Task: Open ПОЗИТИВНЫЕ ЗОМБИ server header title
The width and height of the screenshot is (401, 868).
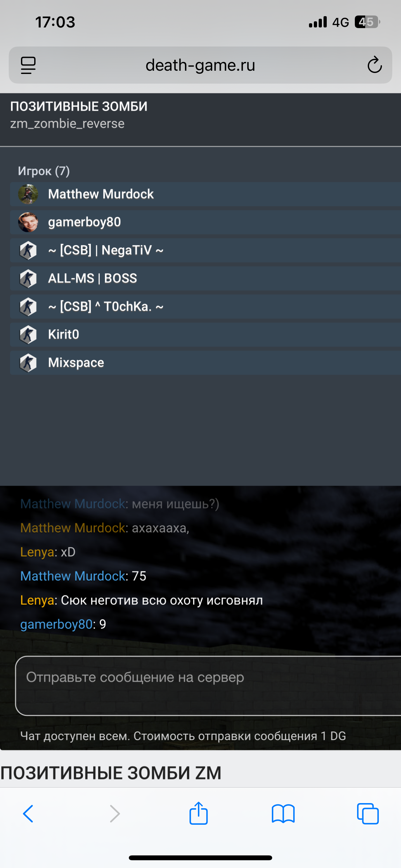Action: tap(79, 107)
